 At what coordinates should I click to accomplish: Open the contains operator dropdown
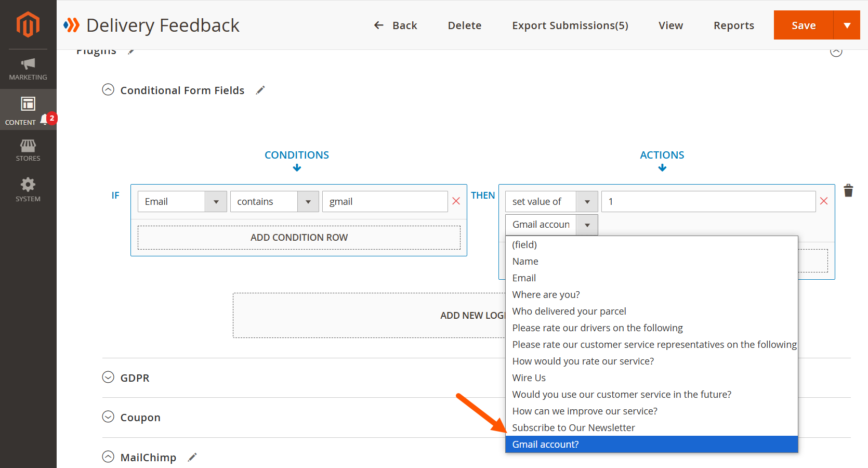(x=274, y=202)
